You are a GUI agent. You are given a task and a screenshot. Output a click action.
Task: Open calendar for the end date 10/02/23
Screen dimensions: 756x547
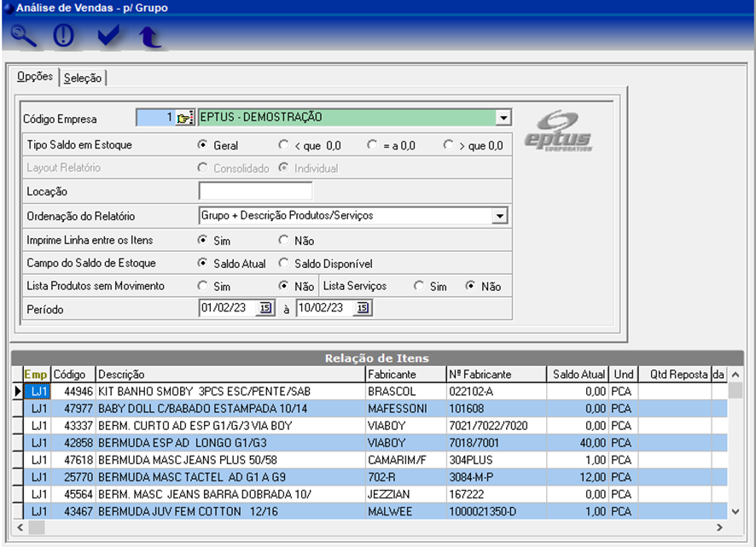point(363,308)
